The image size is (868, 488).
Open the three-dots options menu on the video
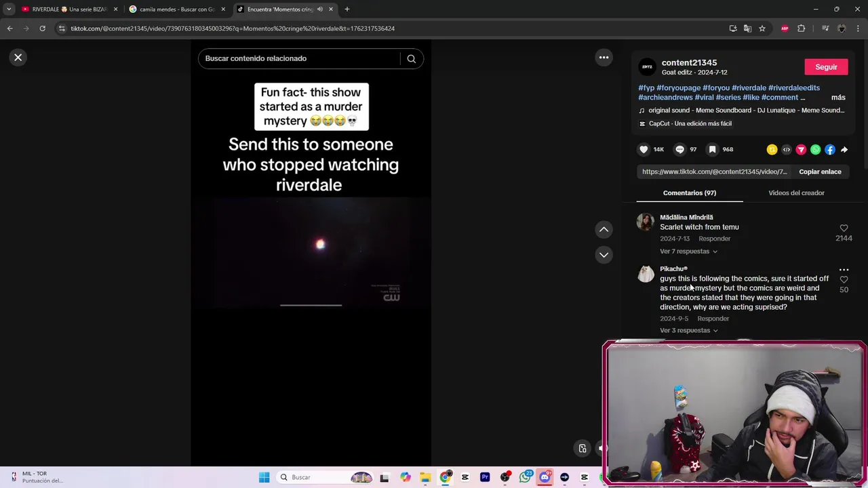(604, 58)
